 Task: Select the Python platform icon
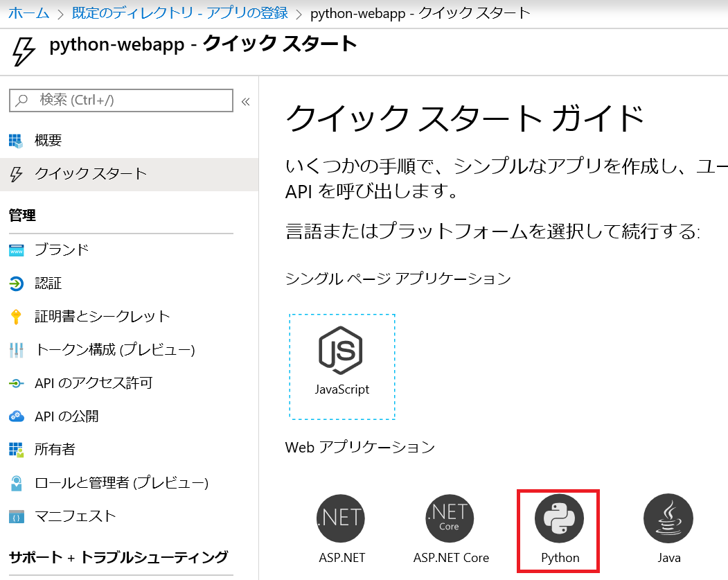559,518
